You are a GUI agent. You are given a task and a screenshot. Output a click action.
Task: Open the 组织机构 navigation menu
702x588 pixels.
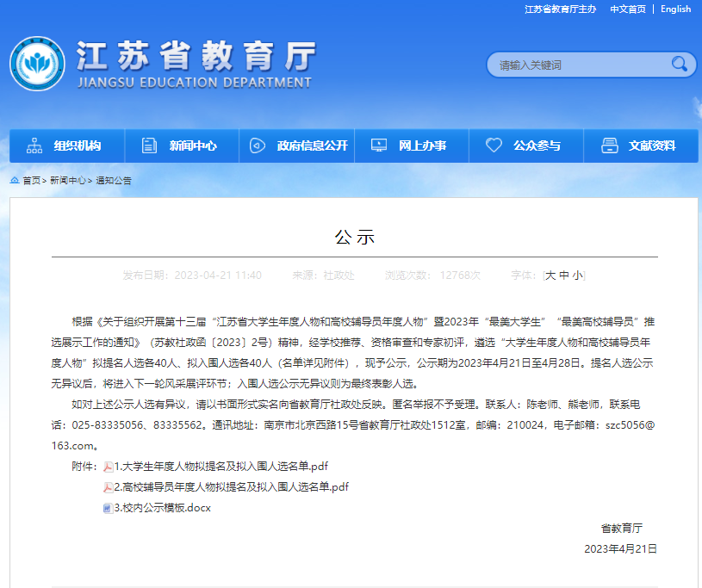pos(77,145)
